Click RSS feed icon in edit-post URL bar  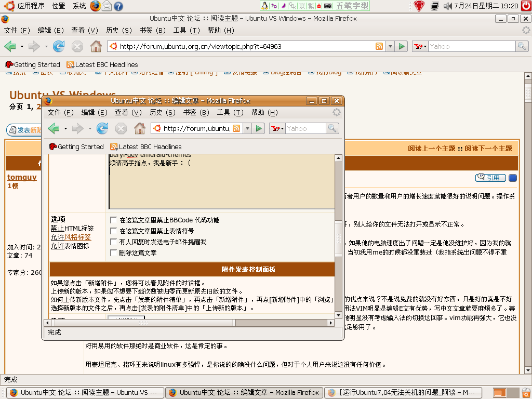pyautogui.click(x=236, y=129)
